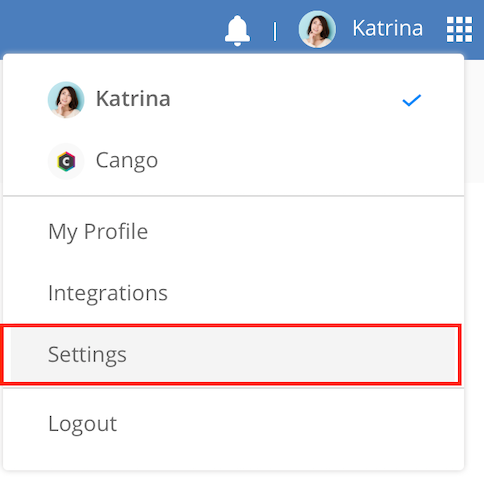Click the vertical divider beside the bell

click(275, 32)
